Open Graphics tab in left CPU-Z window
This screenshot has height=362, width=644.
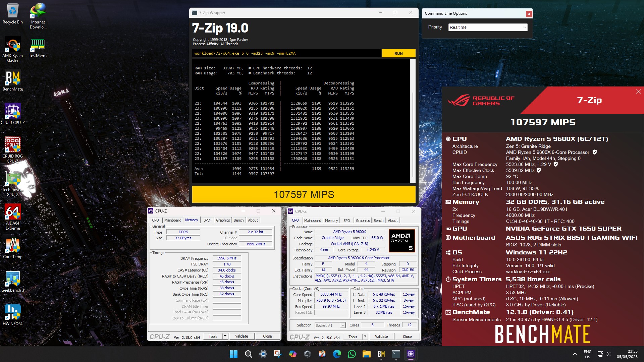[x=223, y=220]
